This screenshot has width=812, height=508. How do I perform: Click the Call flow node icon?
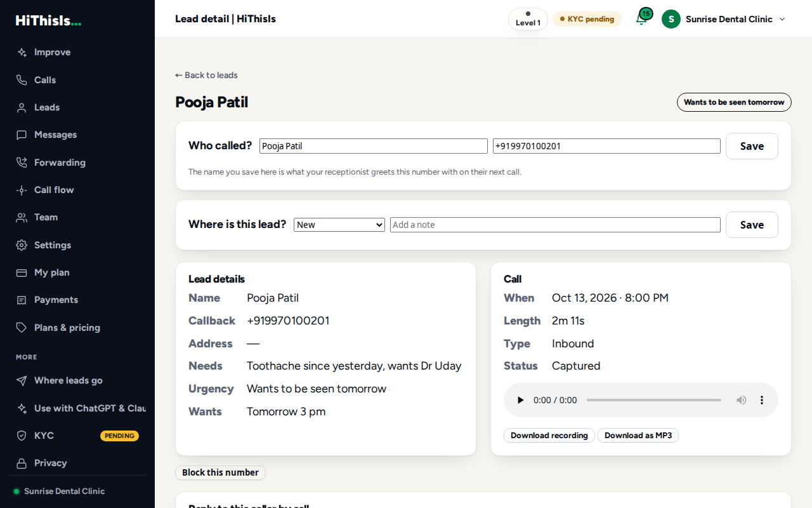coord(22,190)
